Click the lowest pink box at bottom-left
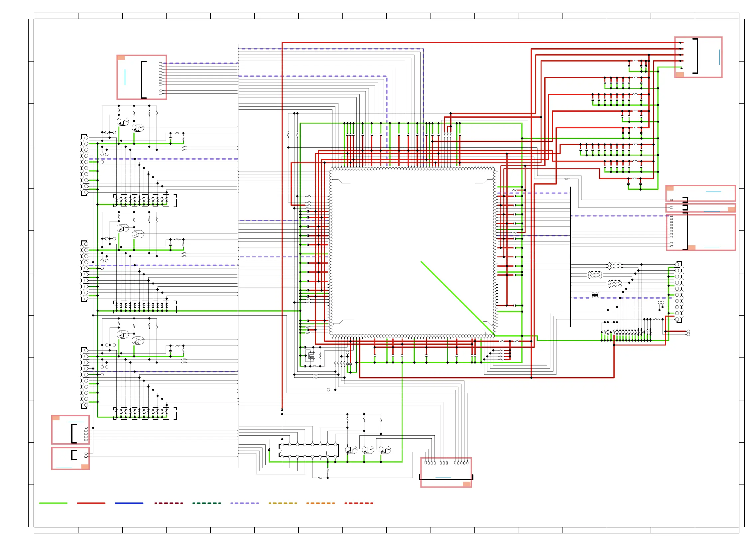This screenshot has width=754, height=560. [x=70, y=458]
